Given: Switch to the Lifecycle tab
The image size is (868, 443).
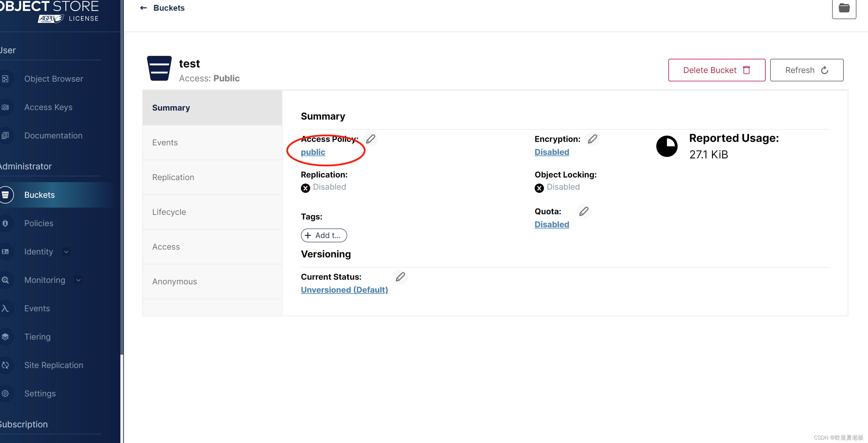Looking at the screenshot, I should 169,212.
